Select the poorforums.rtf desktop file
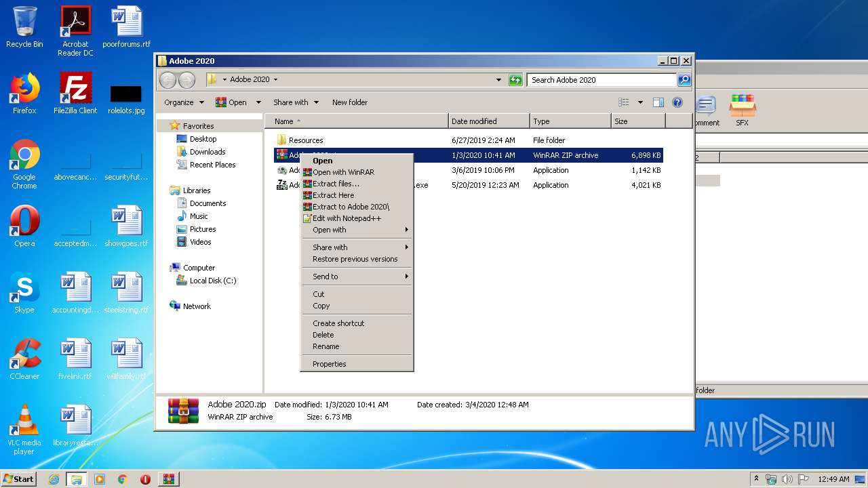The width and height of the screenshot is (868, 488). pos(126,27)
